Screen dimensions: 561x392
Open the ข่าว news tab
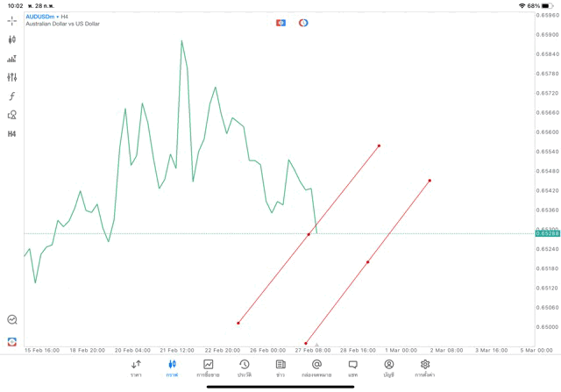(280, 368)
